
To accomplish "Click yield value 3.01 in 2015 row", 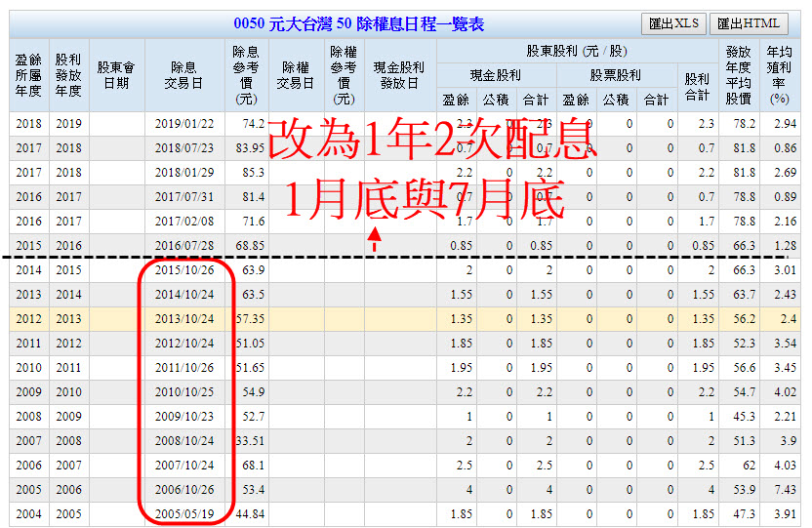I will (785, 269).
